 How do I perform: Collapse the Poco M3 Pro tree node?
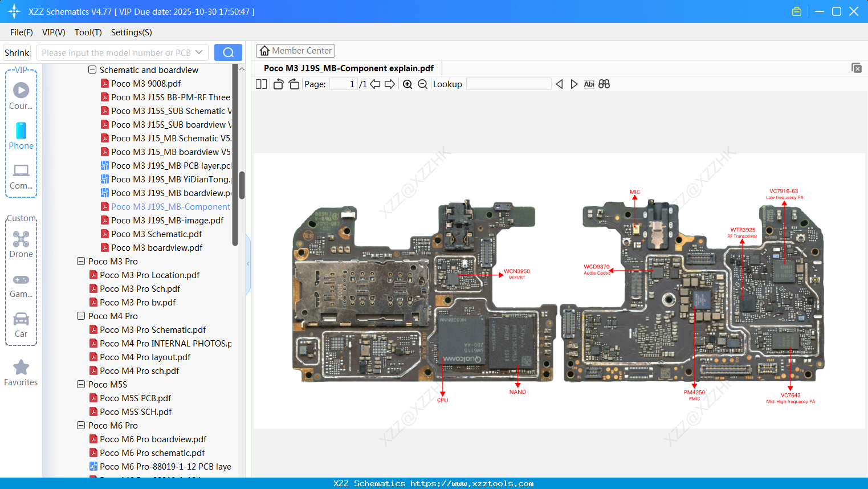point(80,261)
